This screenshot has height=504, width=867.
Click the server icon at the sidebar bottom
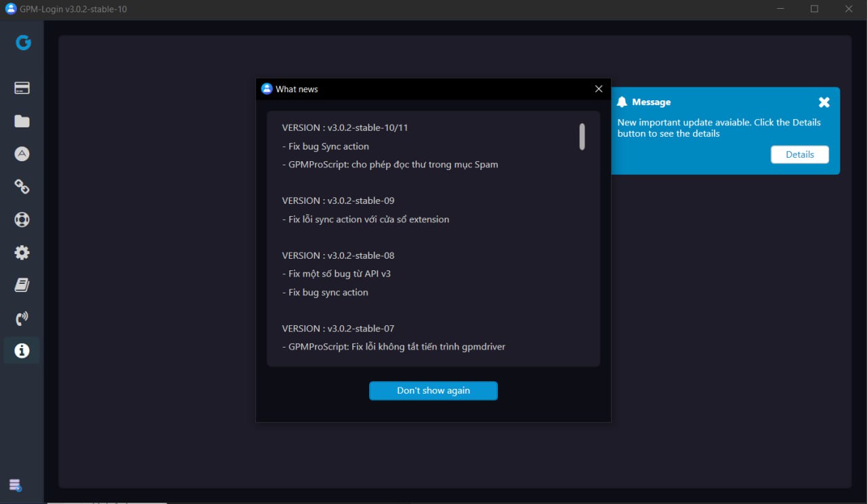point(15,485)
